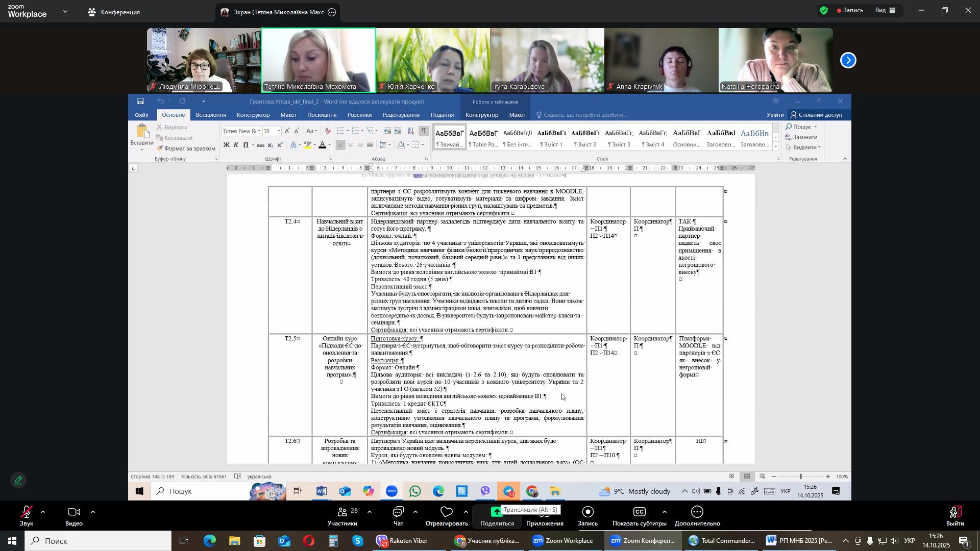Viewport: 980px width, 551px height.
Task: Open the More (Дополнительно) menu
Action: [x=697, y=512]
